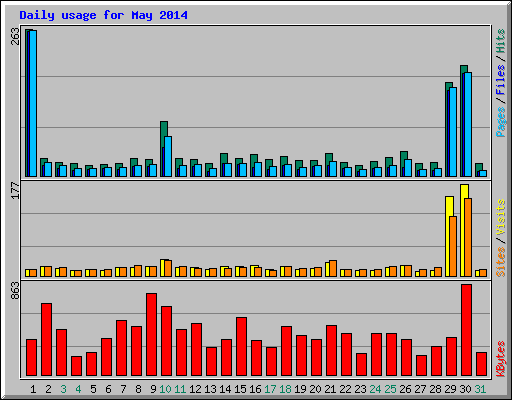Click the 177 visits axis value

pos(15,191)
